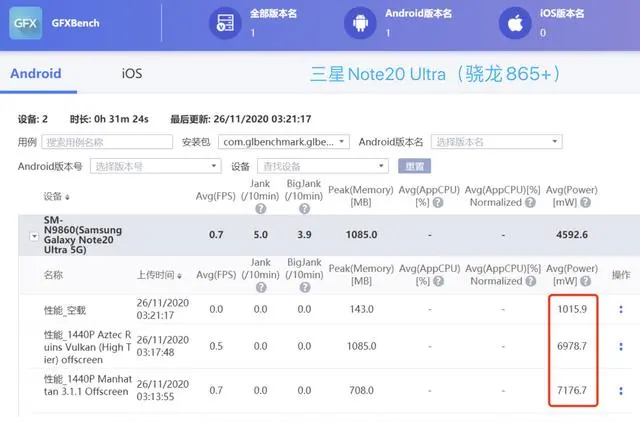640x422 pixels.
Task: Click the 1015.9 power value
Action: point(572,309)
